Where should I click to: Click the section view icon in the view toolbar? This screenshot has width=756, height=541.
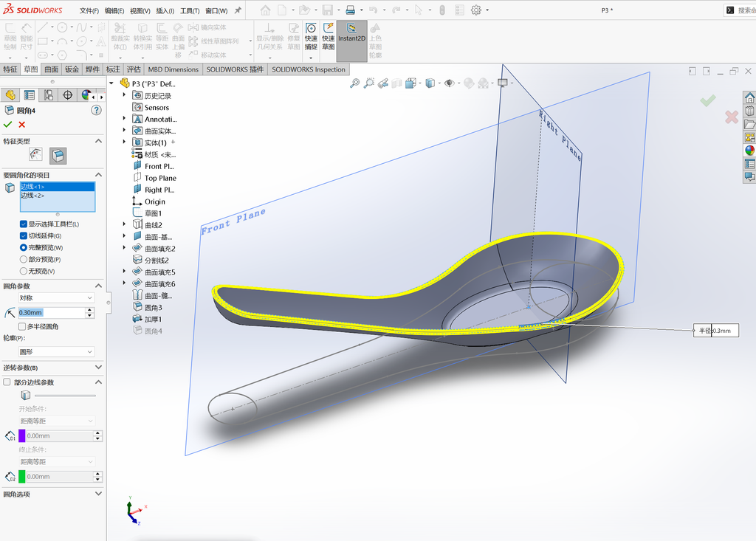coord(396,83)
